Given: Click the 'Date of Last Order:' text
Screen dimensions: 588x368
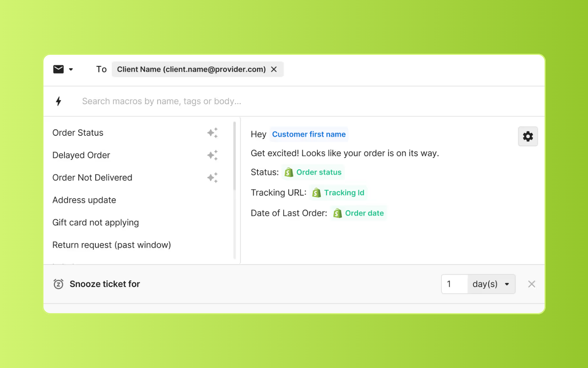Looking at the screenshot, I should point(289,213).
